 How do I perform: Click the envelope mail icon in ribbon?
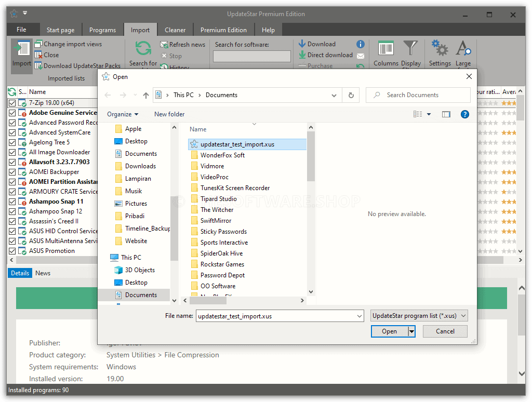[361, 56]
